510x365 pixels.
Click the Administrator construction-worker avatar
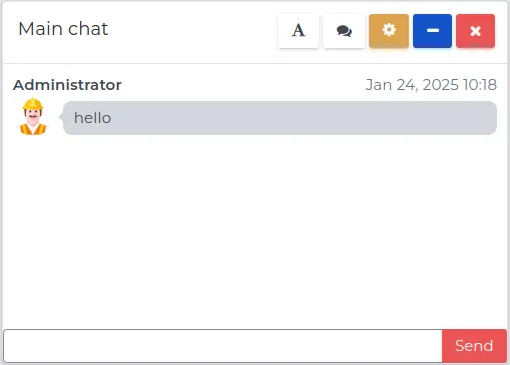coord(33,117)
